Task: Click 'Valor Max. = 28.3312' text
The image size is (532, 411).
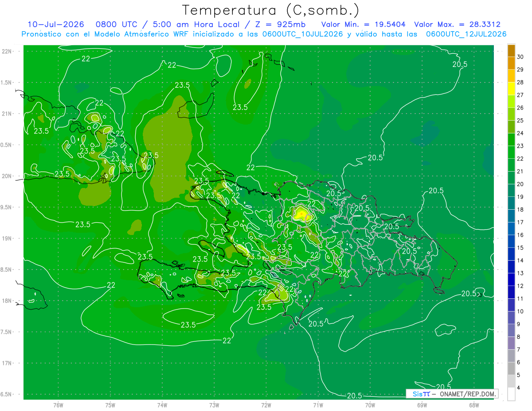Action: pos(458,24)
